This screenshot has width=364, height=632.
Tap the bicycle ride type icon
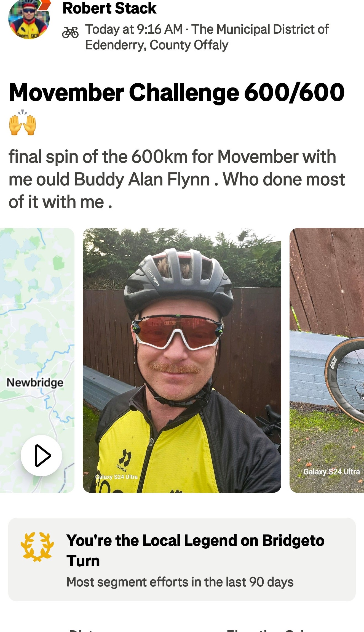70,33
